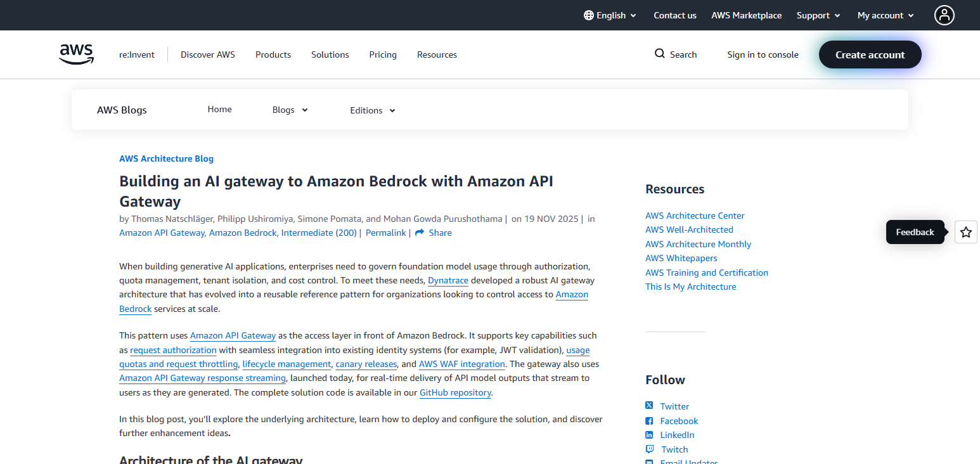
Task: Go to AWS Blogs Home
Action: [x=219, y=109]
